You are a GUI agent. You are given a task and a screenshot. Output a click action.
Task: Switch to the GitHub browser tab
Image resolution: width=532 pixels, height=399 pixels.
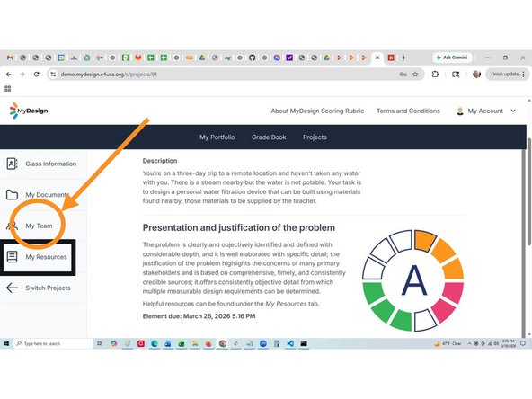[253, 58]
